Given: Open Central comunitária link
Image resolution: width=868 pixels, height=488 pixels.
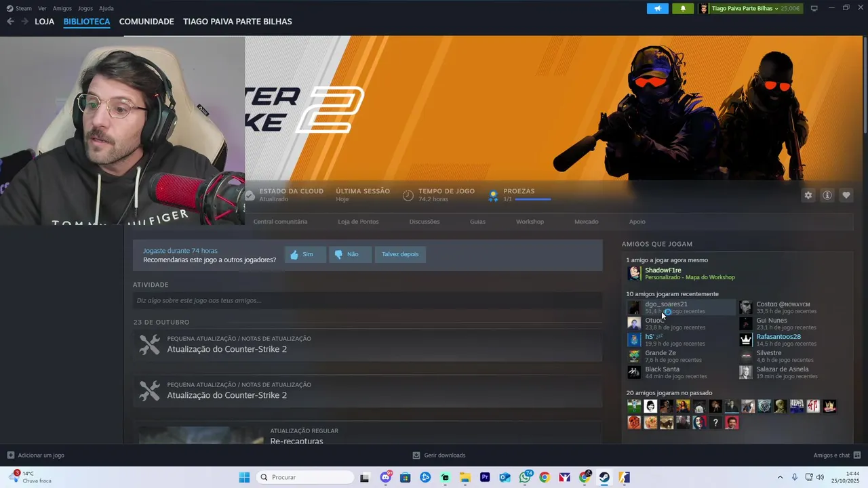Looking at the screenshot, I should 280,222.
